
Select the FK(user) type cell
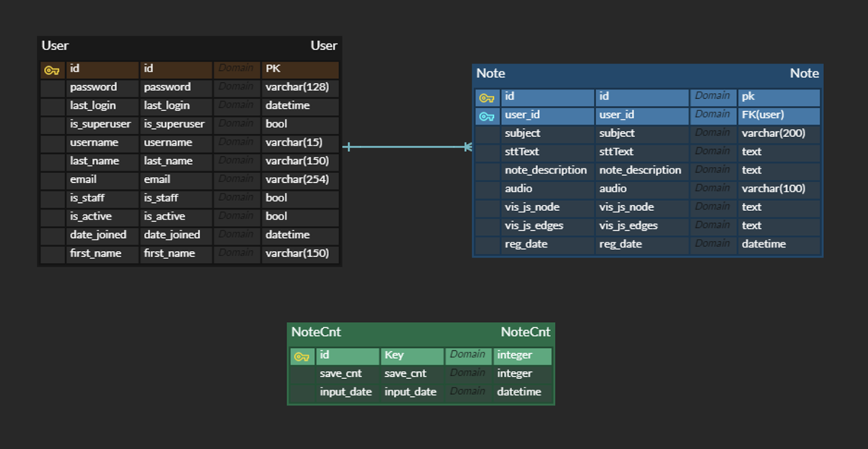click(779, 115)
